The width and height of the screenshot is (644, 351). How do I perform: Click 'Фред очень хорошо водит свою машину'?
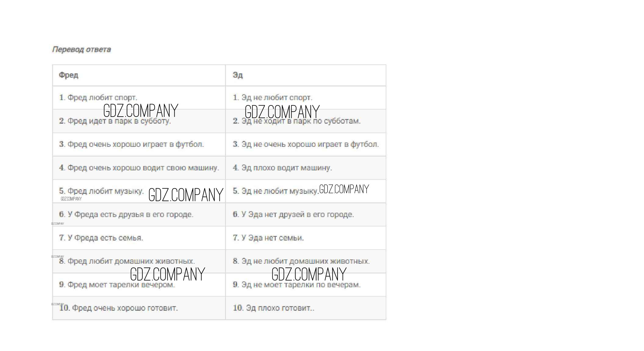click(139, 168)
